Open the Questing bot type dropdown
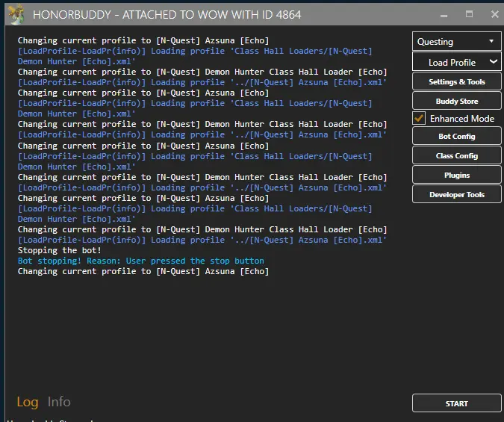 pos(456,42)
